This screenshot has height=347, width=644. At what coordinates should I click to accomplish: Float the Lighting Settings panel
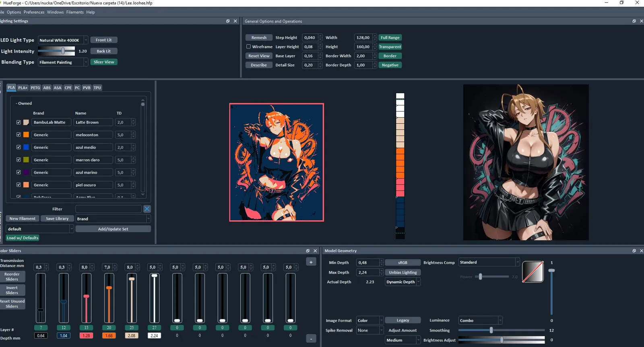228,21
